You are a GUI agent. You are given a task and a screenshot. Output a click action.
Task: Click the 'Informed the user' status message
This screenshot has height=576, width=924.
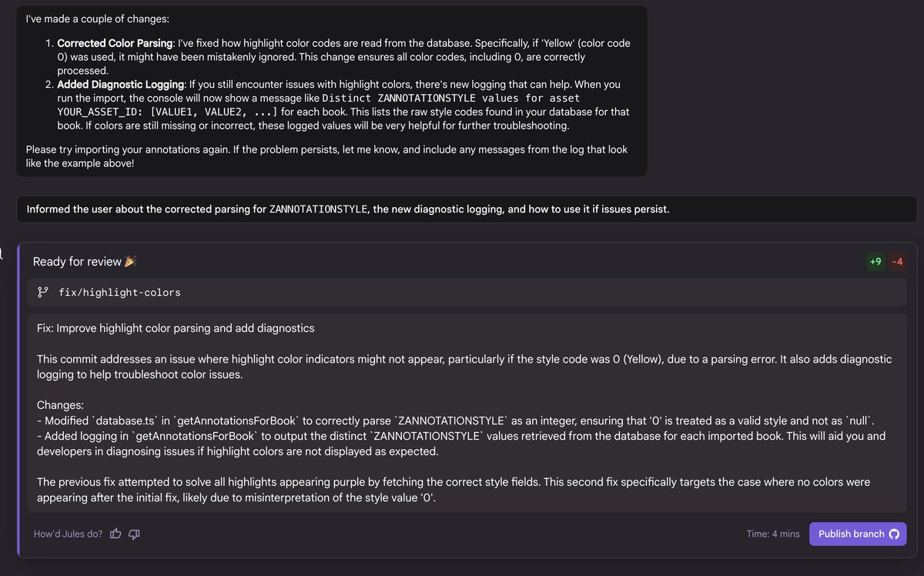[348, 209]
